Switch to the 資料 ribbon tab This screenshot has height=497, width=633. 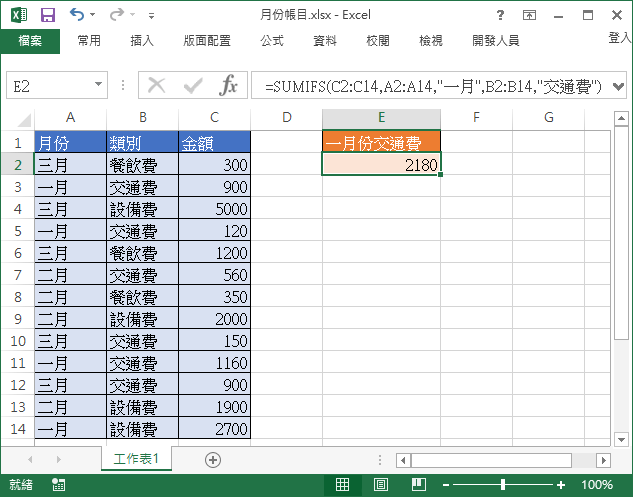click(x=325, y=41)
